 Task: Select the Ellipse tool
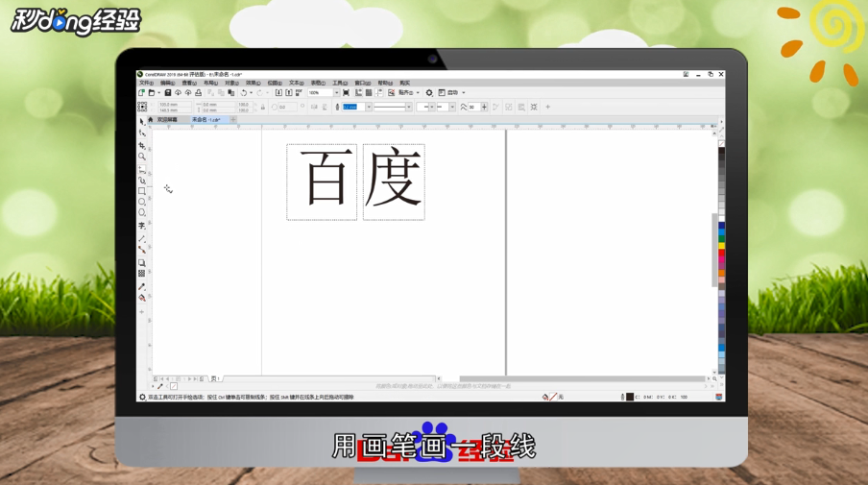tap(142, 202)
